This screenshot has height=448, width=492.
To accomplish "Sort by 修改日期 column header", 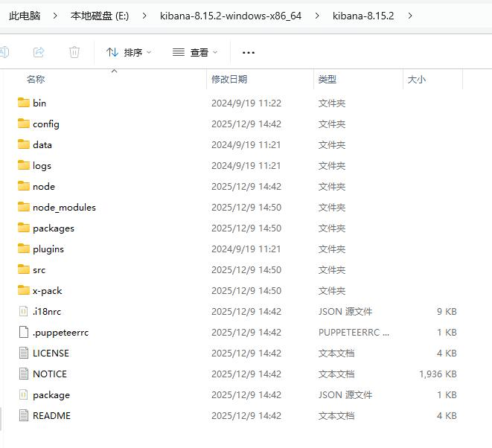I will tap(229, 80).
